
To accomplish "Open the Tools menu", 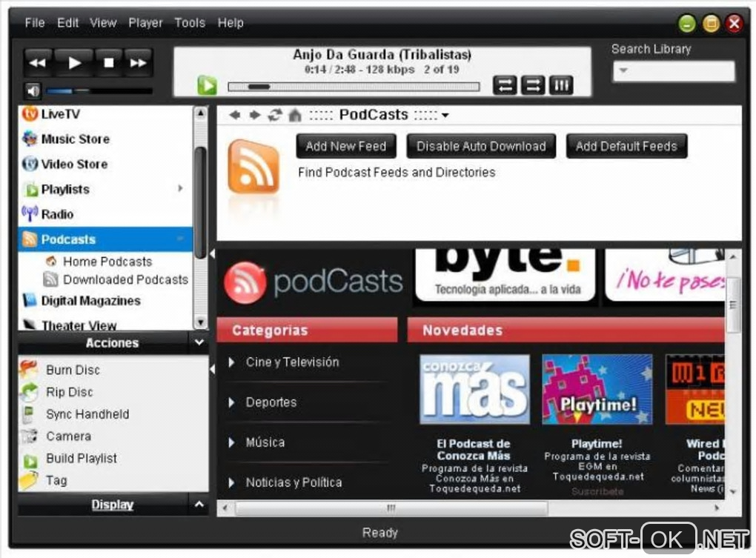I will [190, 23].
